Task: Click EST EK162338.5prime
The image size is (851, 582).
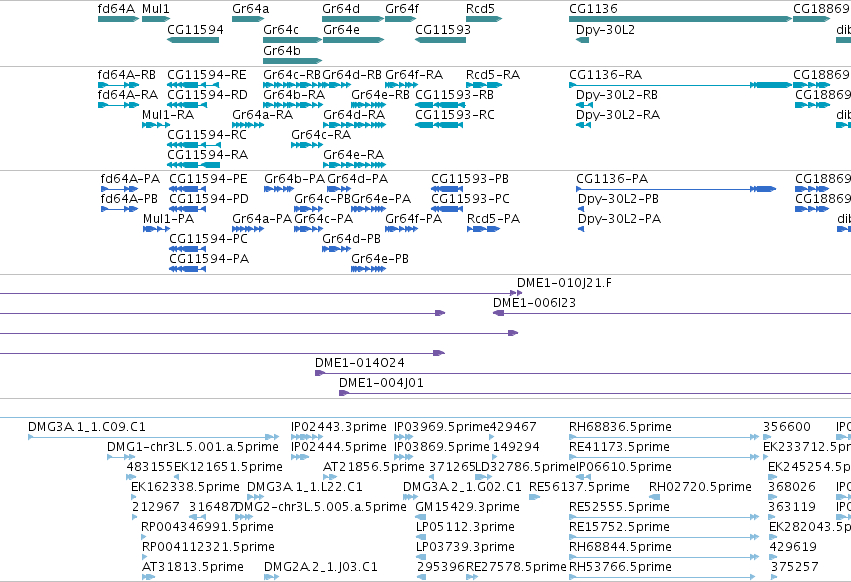Action: coord(185,488)
